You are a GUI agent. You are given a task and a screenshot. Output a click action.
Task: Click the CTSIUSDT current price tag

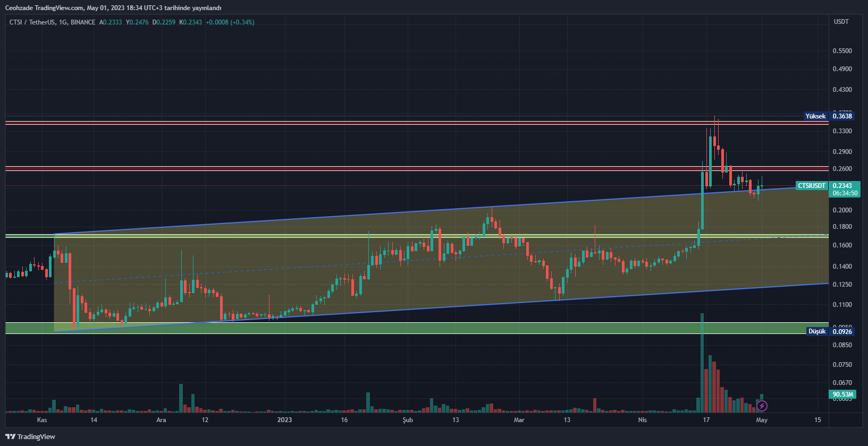point(812,186)
